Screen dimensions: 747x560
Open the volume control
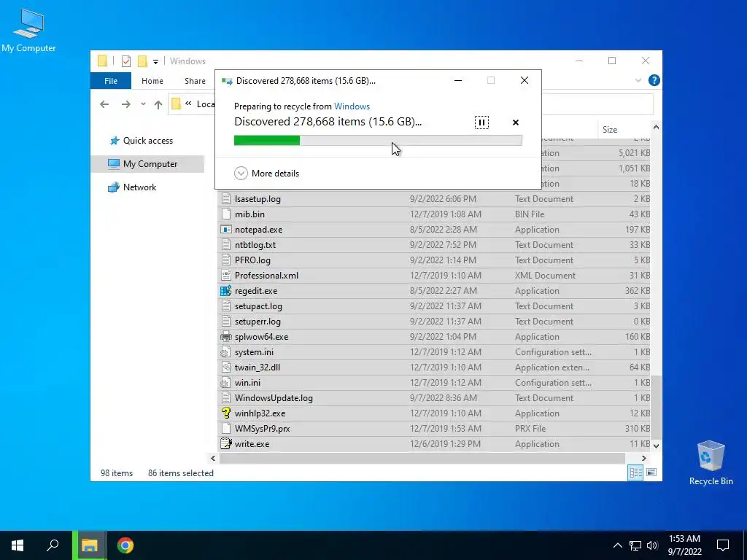652,545
